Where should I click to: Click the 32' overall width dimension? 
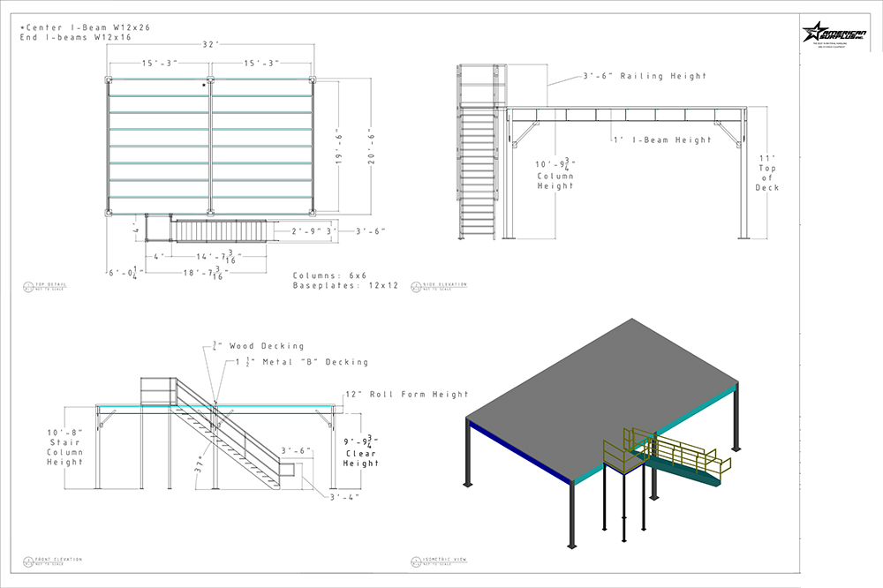[x=211, y=44]
